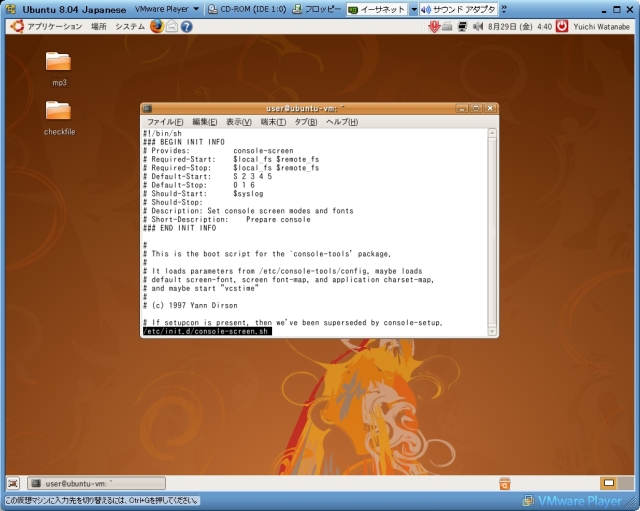Close the terminal window
The image size is (640, 511).
[490, 109]
